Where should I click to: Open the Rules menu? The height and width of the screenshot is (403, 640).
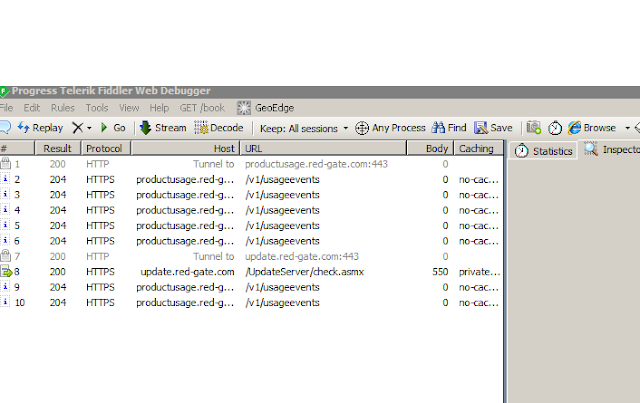pos(62,108)
